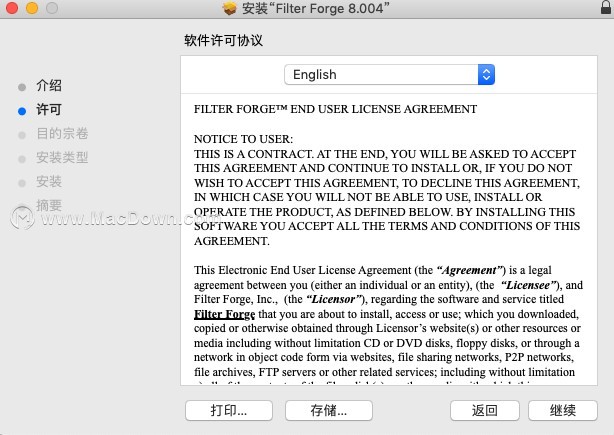Image resolution: width=614 pixels, height=435 pixels.
Task: Click the underlined Filter Forge text
Action: 224,314
